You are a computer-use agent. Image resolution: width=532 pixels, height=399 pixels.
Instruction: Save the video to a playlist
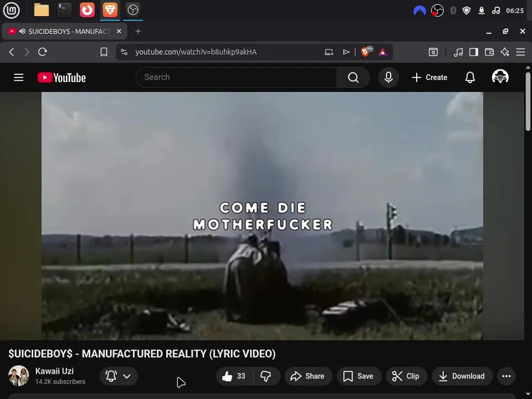click(359, 376)
